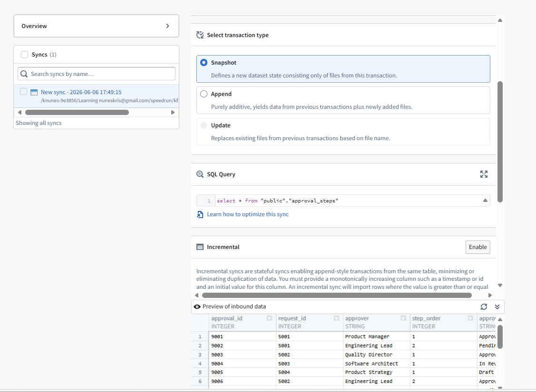Click the config panel horizontal scrollbar thumb
This screenshot has height=392, width=536.
coord(337,295)
